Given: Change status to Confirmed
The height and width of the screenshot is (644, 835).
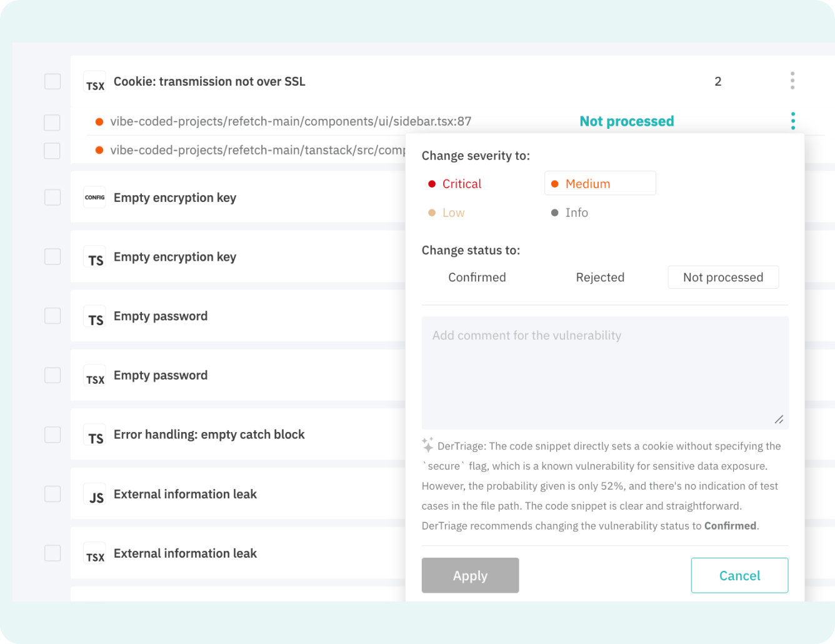Looking at the screenshot, I should coord(477,277).
